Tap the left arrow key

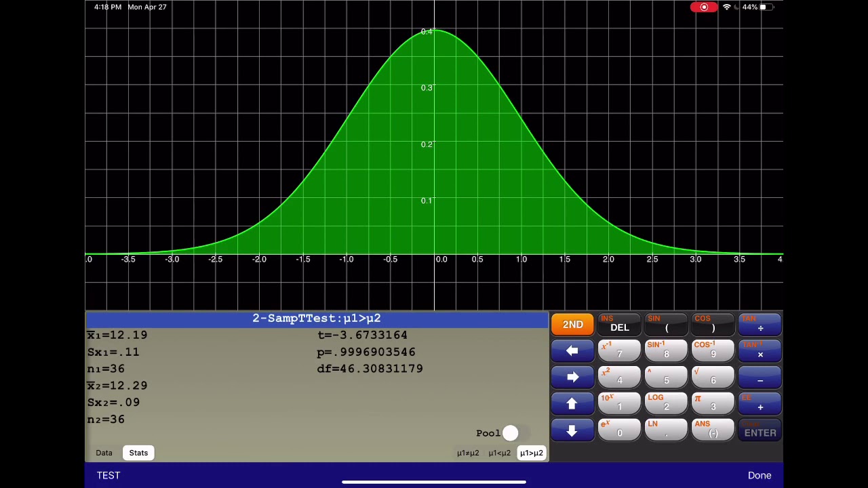click(572, 351)
